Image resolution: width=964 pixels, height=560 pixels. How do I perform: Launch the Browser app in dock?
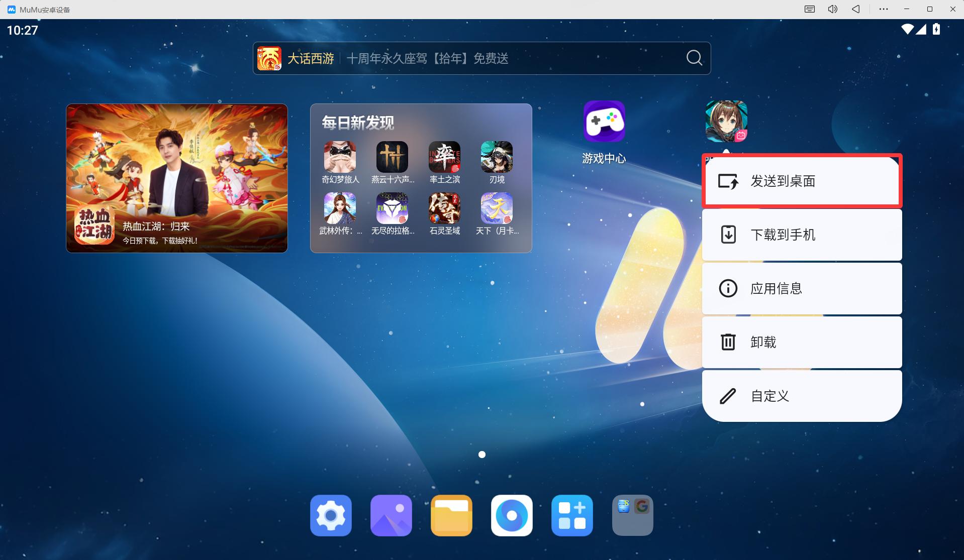[x=512, y=515]
